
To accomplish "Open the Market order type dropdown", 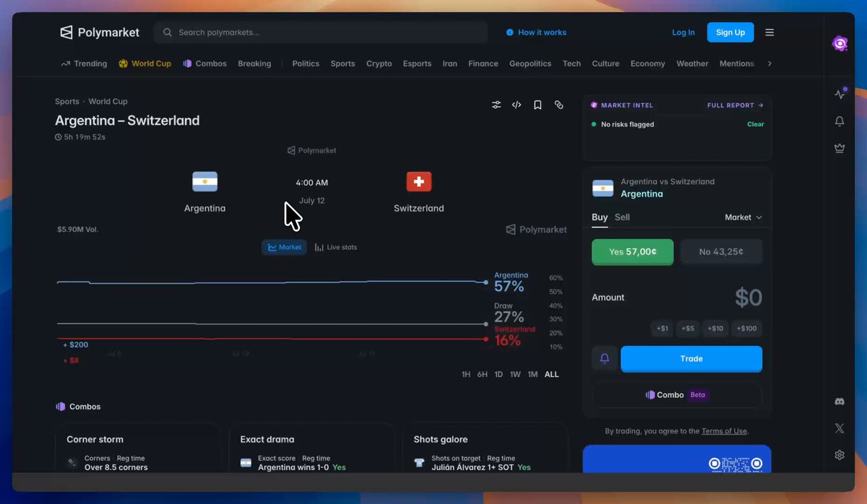I will (x=743, y=217).
